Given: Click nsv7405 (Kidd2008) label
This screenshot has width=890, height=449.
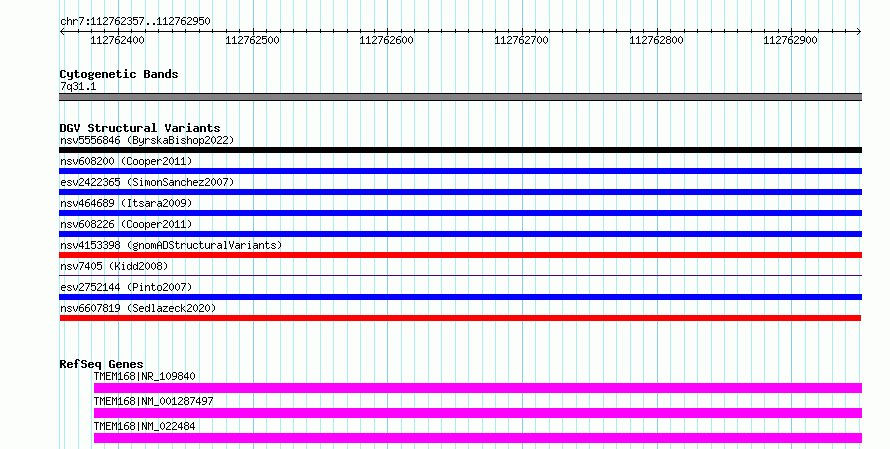Looking at the screenshot, I should [x=114, y=266].
